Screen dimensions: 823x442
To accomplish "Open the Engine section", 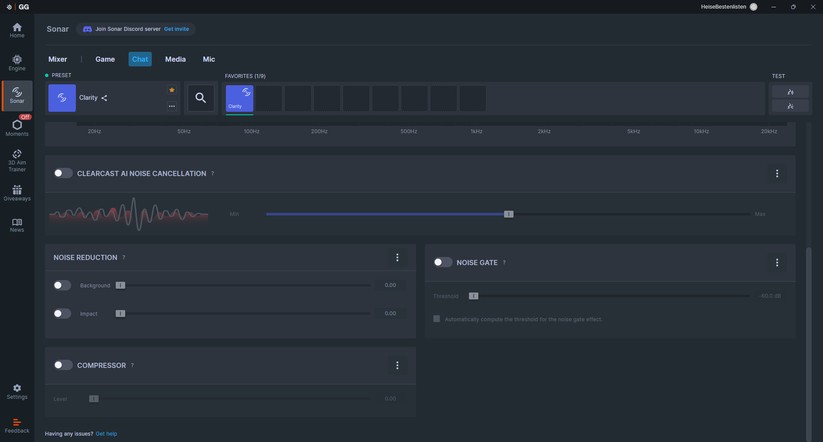I will (17, 63).
